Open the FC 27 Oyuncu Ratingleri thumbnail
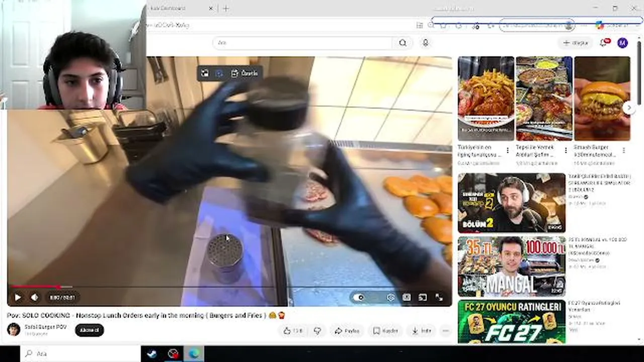The image size is (644, 362). 512,322
